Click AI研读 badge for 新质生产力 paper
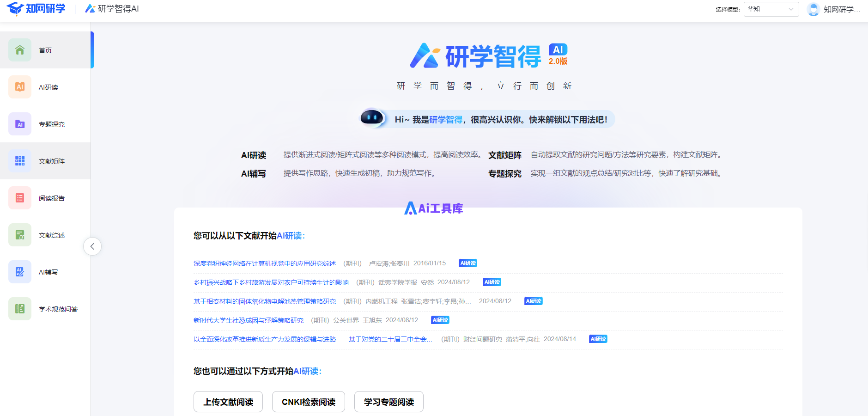 [x=598, y=339]
